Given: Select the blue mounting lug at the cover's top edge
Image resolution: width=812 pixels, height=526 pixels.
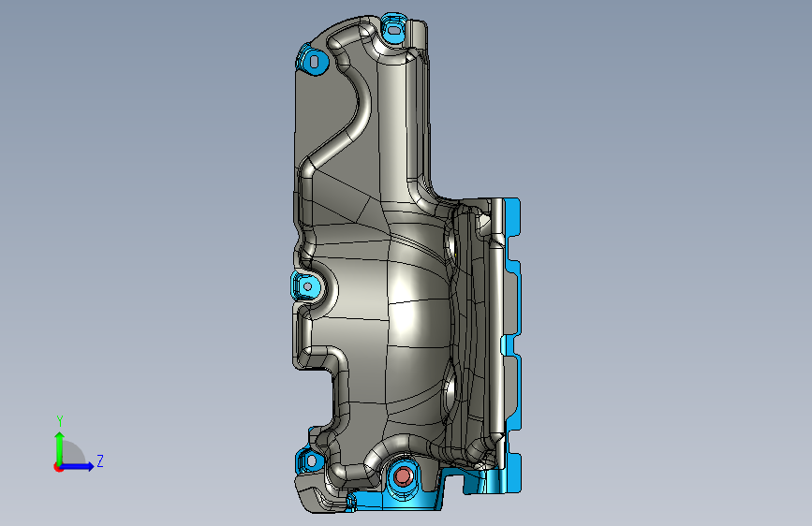Looking at the screenshot, I should [394, 28].
